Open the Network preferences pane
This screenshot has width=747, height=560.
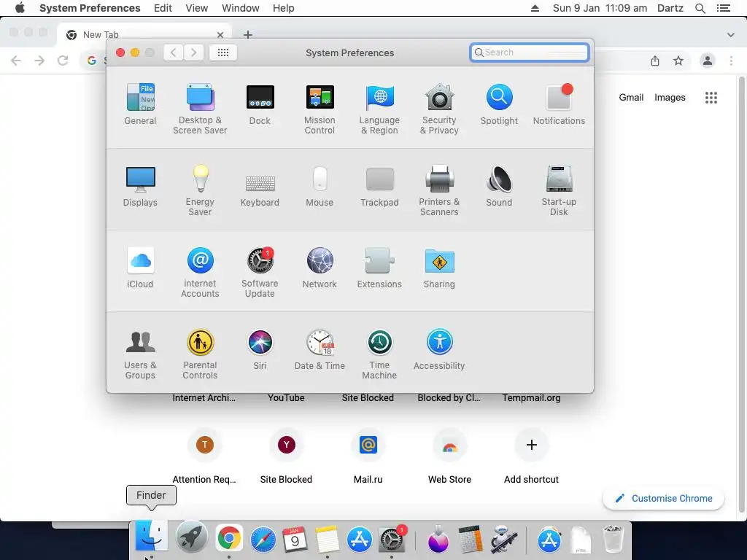pos(320,268)
